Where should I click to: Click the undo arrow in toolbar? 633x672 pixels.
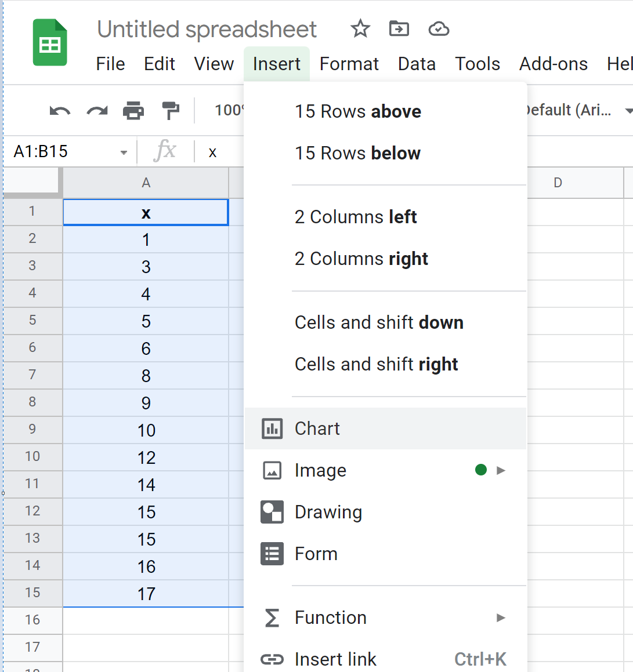pos(60,110)
